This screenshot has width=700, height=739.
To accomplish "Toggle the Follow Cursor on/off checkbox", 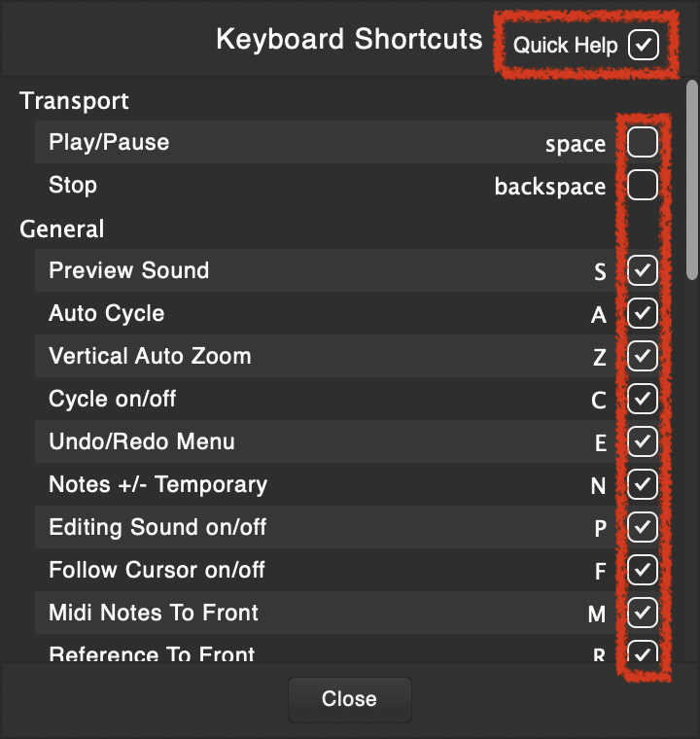I will pyautogui.click(x=643, y=570).
